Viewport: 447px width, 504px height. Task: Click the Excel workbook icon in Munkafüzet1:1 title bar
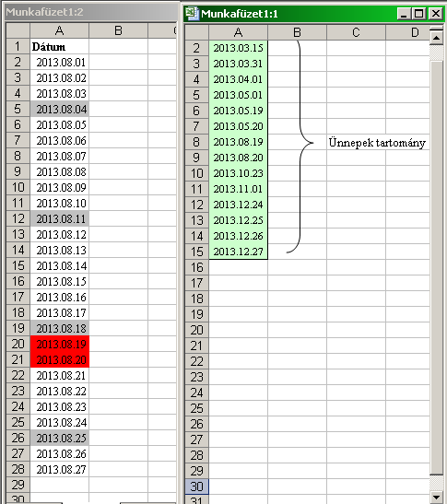[x=193, y=14]
